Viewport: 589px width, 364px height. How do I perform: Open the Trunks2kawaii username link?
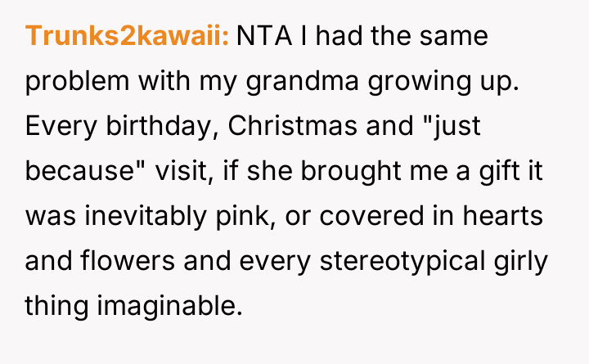point(128,38)
